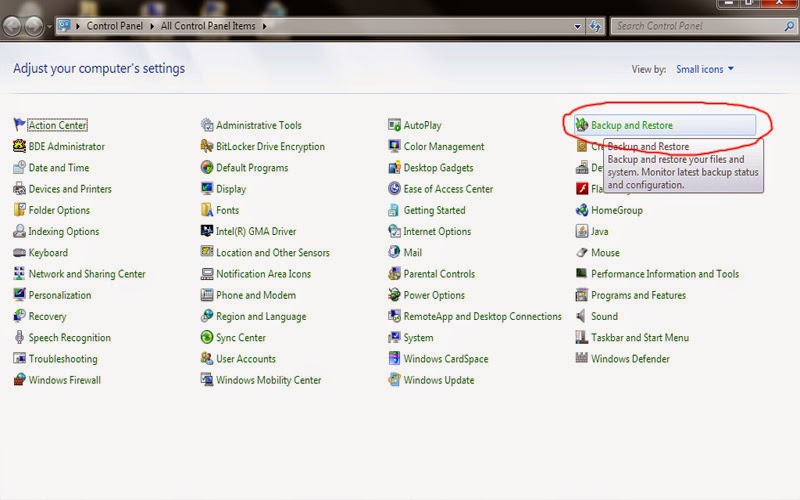Viewport: 800px width, 500px height.
Task: Click the Indexing Options icon
Action: 19,231
